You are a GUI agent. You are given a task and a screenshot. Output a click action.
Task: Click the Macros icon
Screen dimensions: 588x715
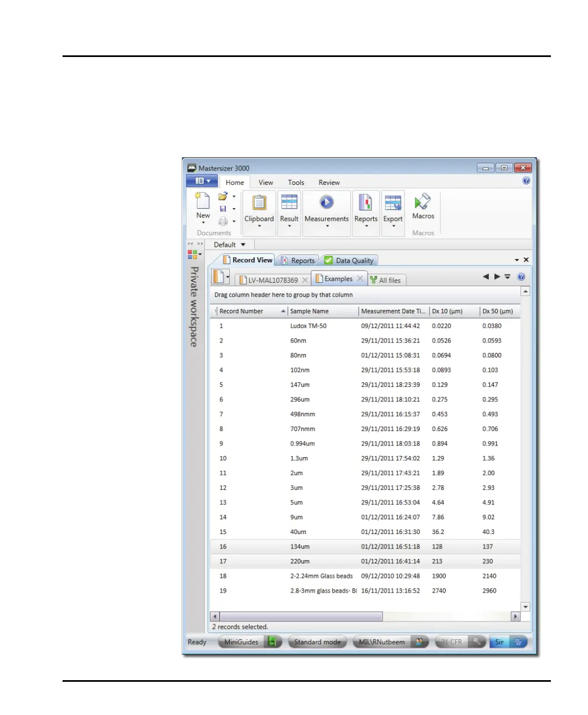[423, 202]
